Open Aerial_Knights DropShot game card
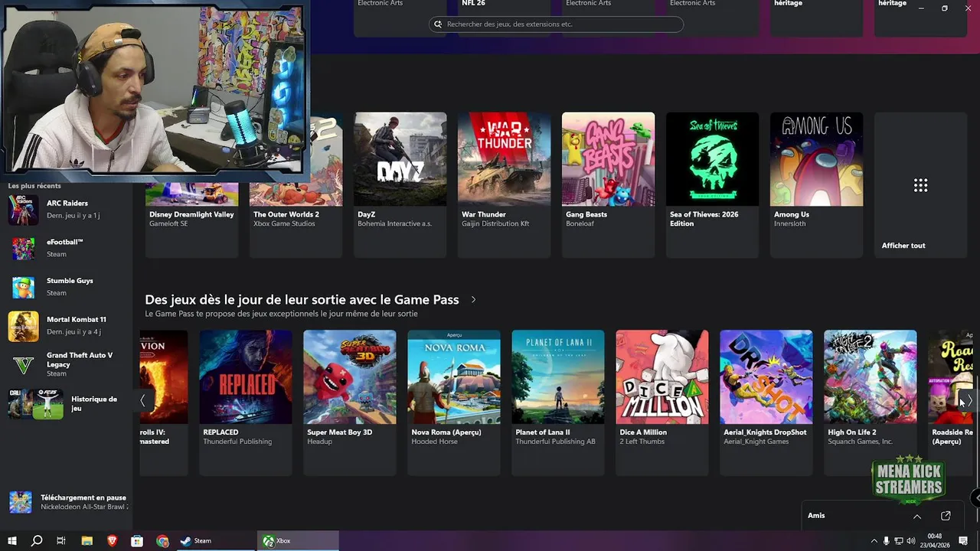The width and height of the screenshot is (980, 551). tap(766, 403)
